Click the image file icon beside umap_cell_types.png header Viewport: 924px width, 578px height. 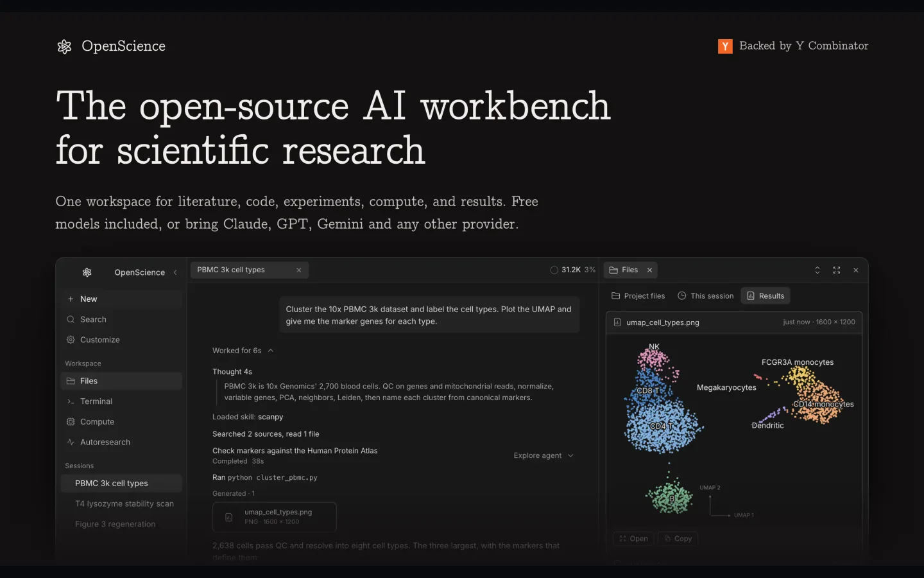[x=617, y=322]
